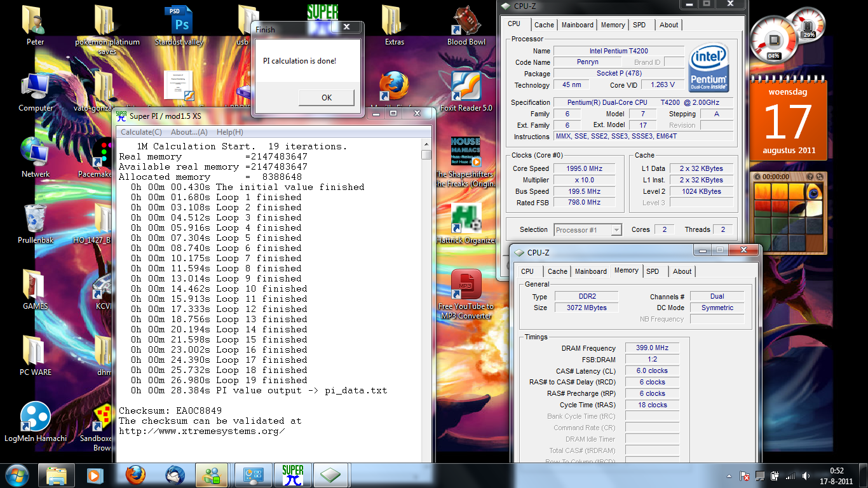Open Help(H) menu in Super PI
Screen dimensions: 868x488
pyautogui.click(x=230, y=132)
